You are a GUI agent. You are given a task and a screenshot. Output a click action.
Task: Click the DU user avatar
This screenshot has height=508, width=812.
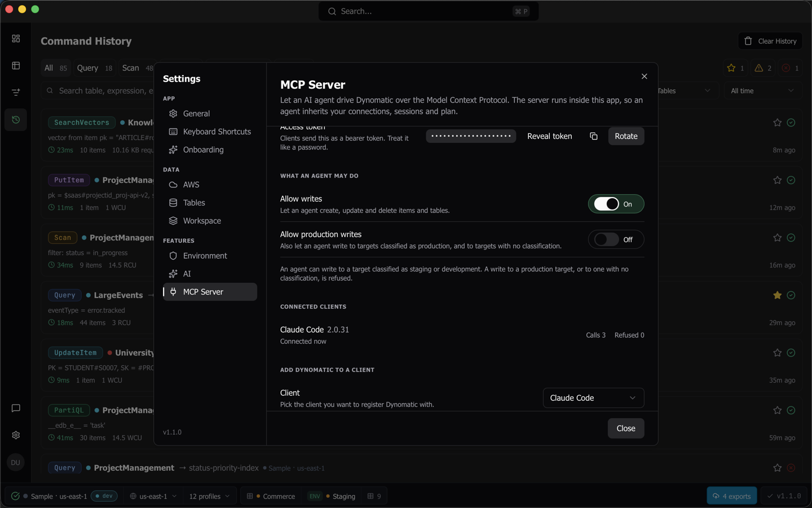point(16,462)
